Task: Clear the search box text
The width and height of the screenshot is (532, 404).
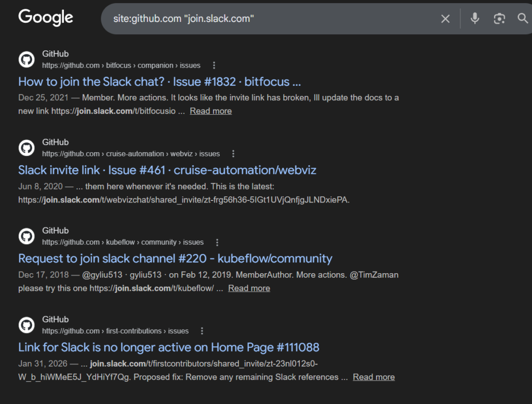Action: coord(445,19)
